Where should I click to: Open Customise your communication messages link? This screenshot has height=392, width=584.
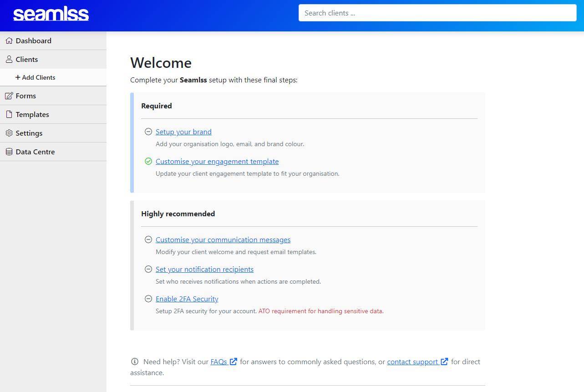tap(223, 239)
